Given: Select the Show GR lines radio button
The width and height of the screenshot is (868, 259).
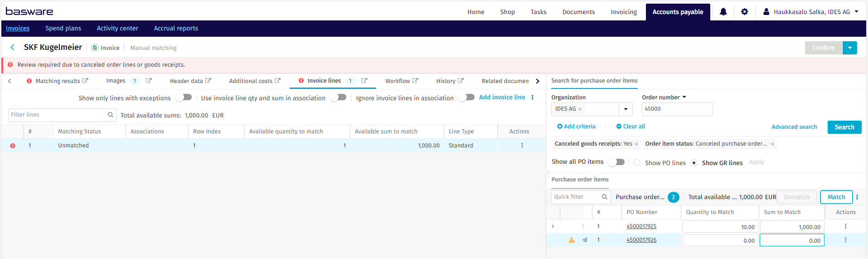Looking at the screenshot, I should (694, 163).
